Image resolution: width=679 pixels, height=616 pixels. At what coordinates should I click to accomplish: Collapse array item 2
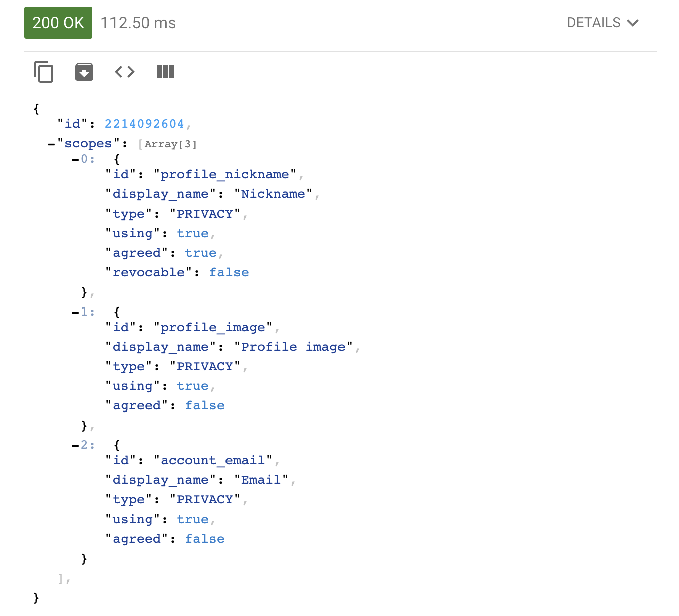[75, 446]
